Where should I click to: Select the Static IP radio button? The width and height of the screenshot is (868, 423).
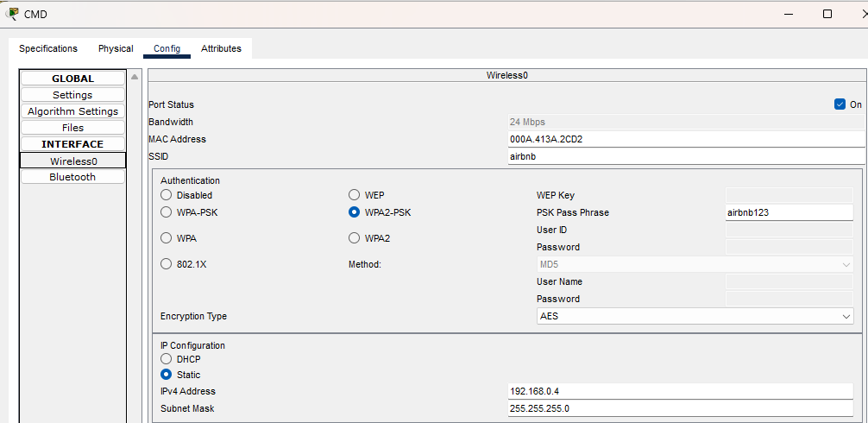coord(167,375)
